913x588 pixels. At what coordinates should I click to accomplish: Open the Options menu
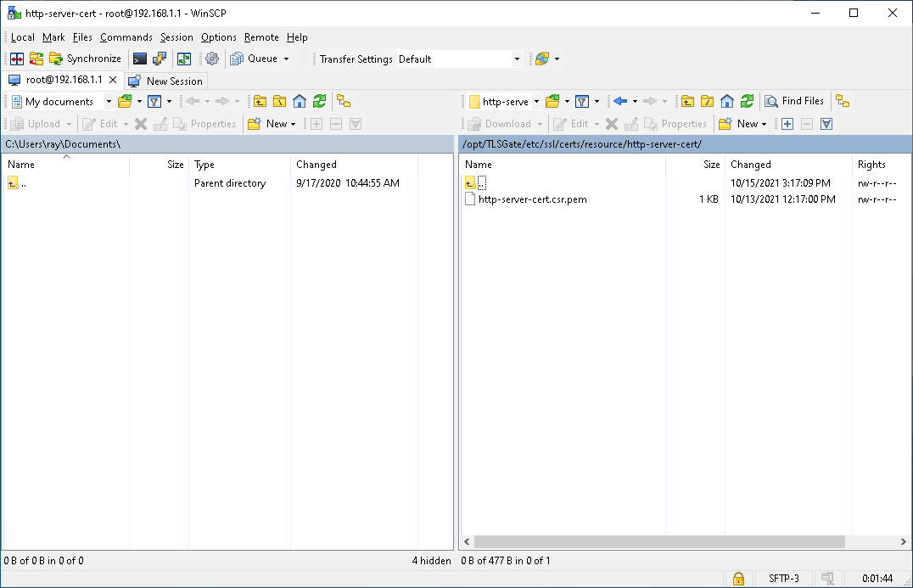pyautogui.click(x=219, y=37)
